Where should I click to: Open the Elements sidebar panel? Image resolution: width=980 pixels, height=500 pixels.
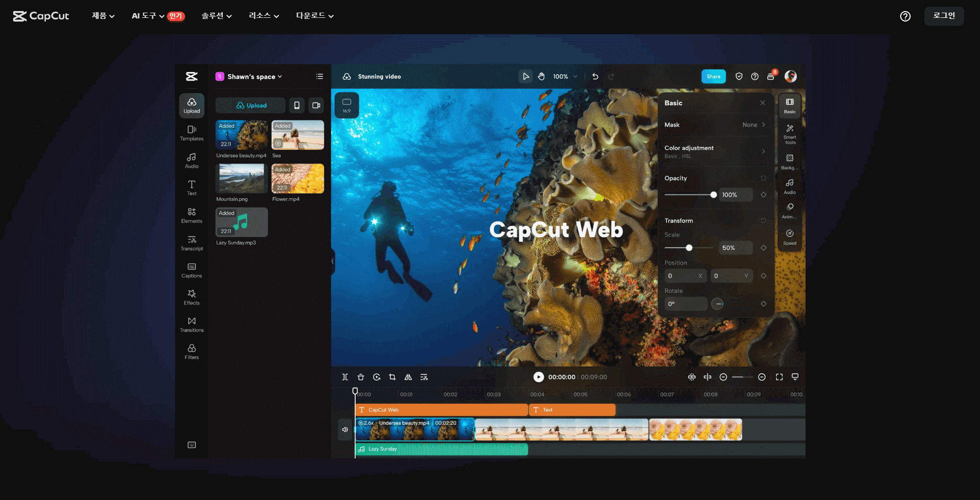click(x=192, y=215)
